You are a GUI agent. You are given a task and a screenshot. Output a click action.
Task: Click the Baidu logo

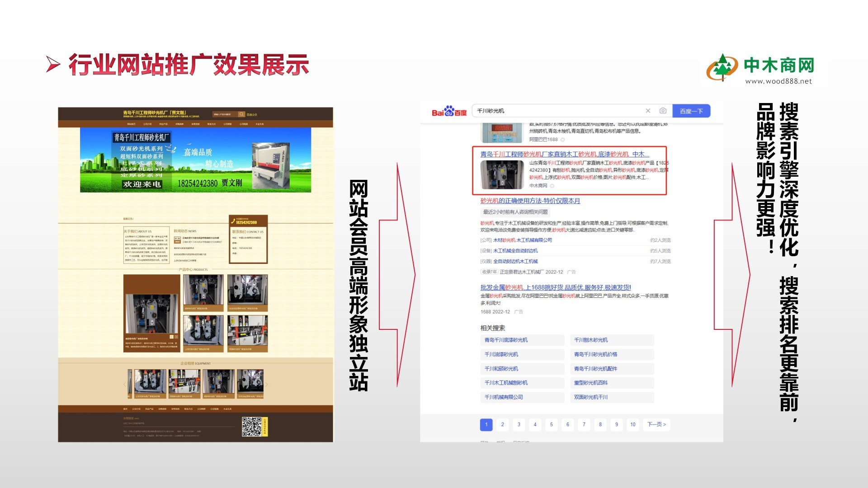(x=449, y=111)
